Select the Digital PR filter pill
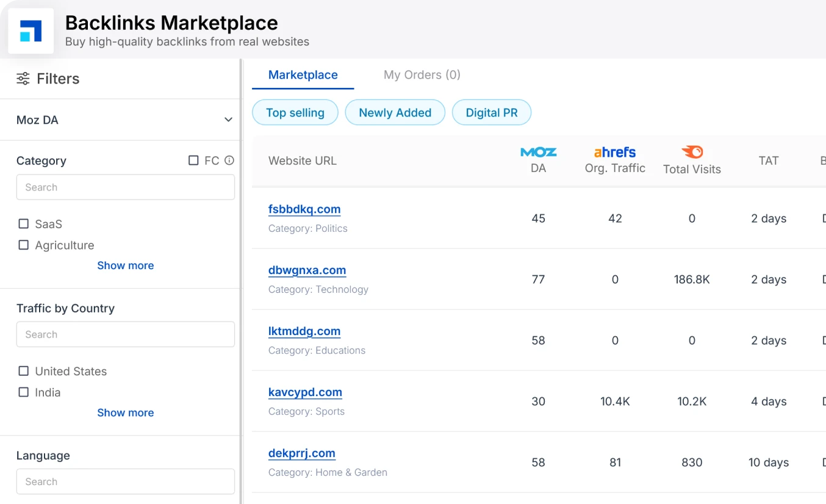Viewport: 826px width, 504px height. click(x=492, y=112)
